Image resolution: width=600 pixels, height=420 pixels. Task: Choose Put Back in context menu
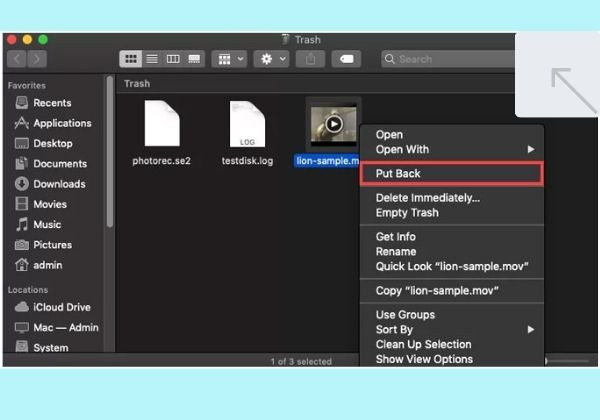click(452, 174)
